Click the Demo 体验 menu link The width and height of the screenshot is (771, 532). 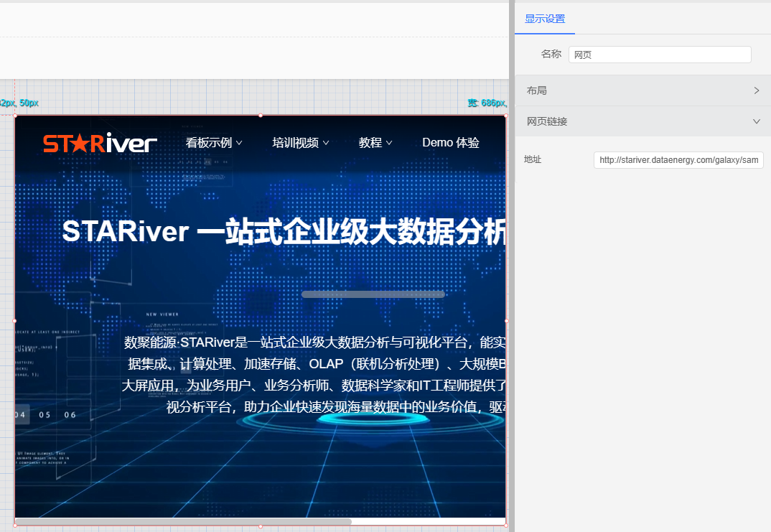[450, 143]
